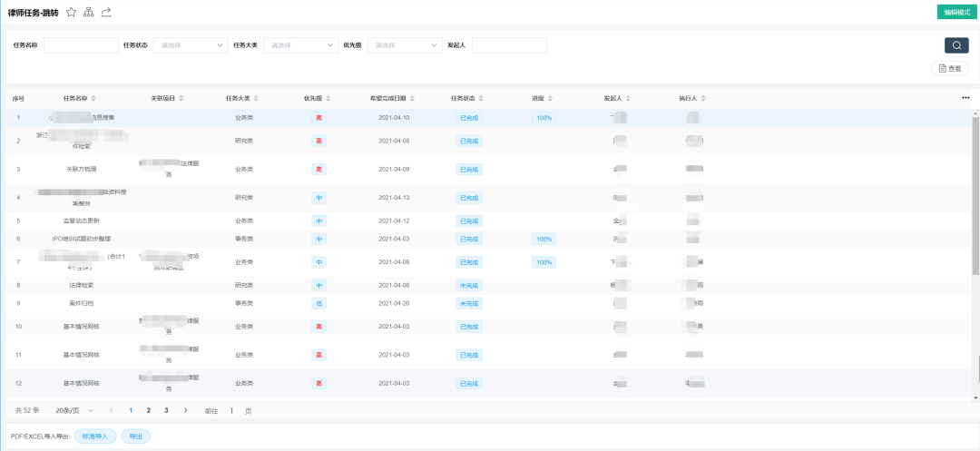
Task: Sort by the 优先级 column arrows
Action: click(x=328, y=99)
